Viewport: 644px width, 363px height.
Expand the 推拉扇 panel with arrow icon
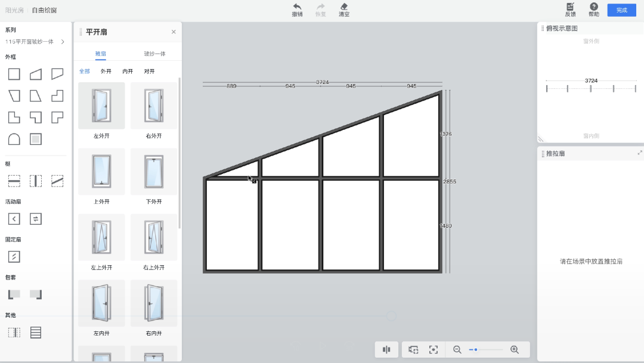[x=639, y=153]
